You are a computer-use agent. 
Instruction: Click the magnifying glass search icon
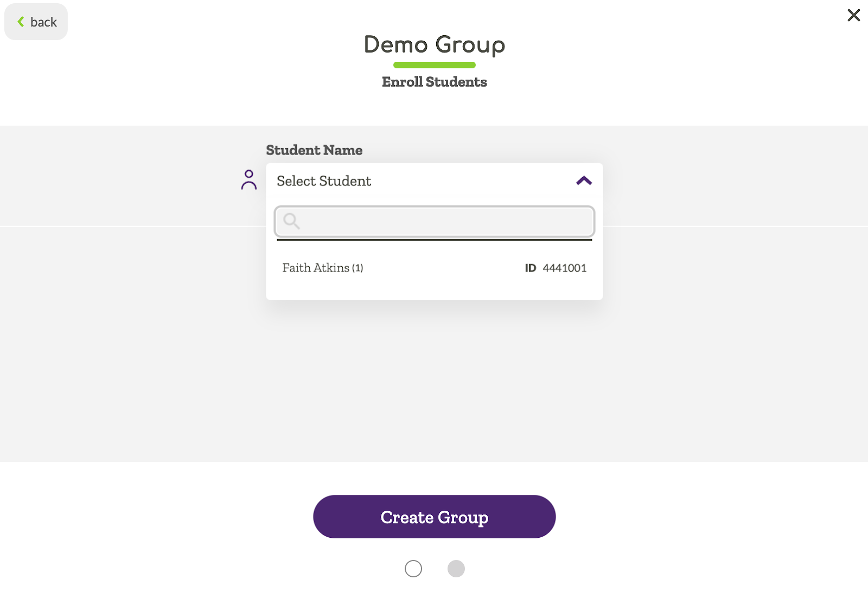(291, 222)
